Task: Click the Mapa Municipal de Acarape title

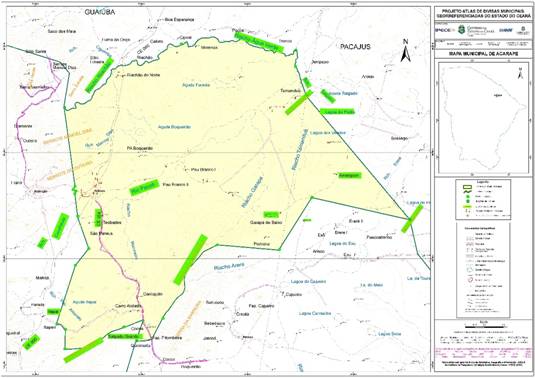Action: [483, 54]
